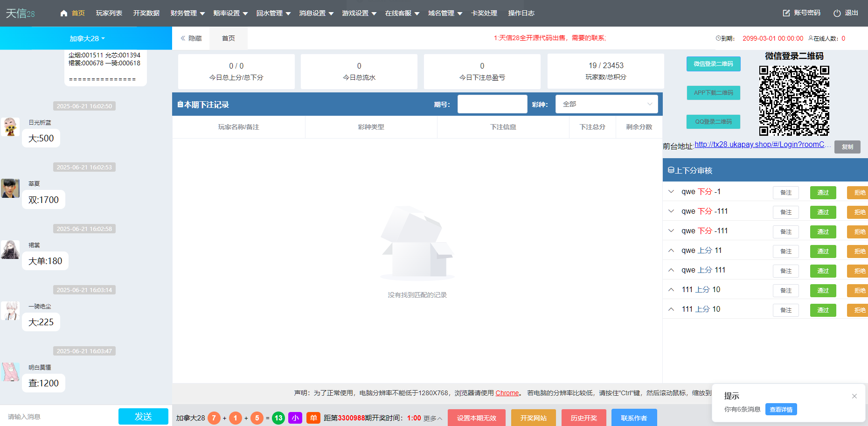Open the 财务管理 menu
868x426 pixels.
(184, 13)
